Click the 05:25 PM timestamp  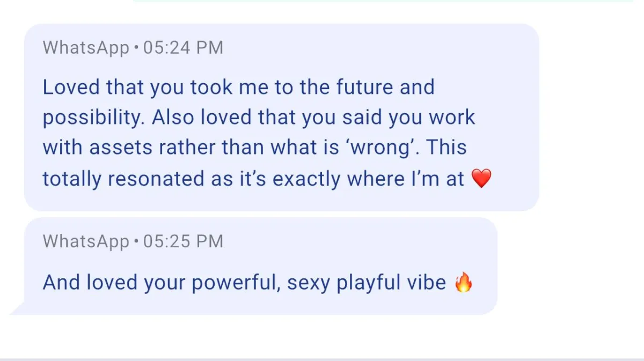[x=183, y=241]
